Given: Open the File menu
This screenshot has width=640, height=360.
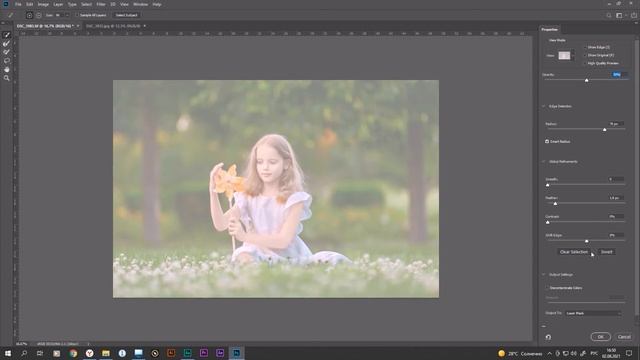Looking at the screenshot, I should click(x=18, y=4).
